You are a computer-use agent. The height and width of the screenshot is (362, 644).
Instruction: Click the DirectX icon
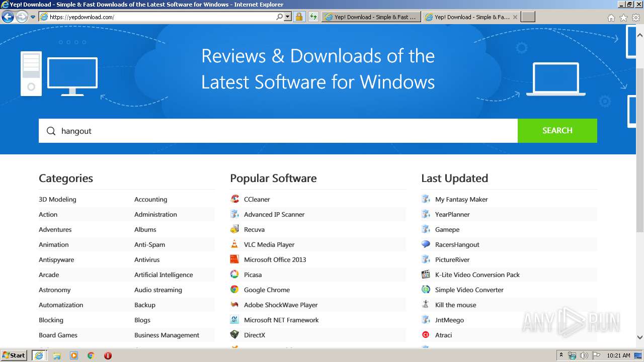234,335
